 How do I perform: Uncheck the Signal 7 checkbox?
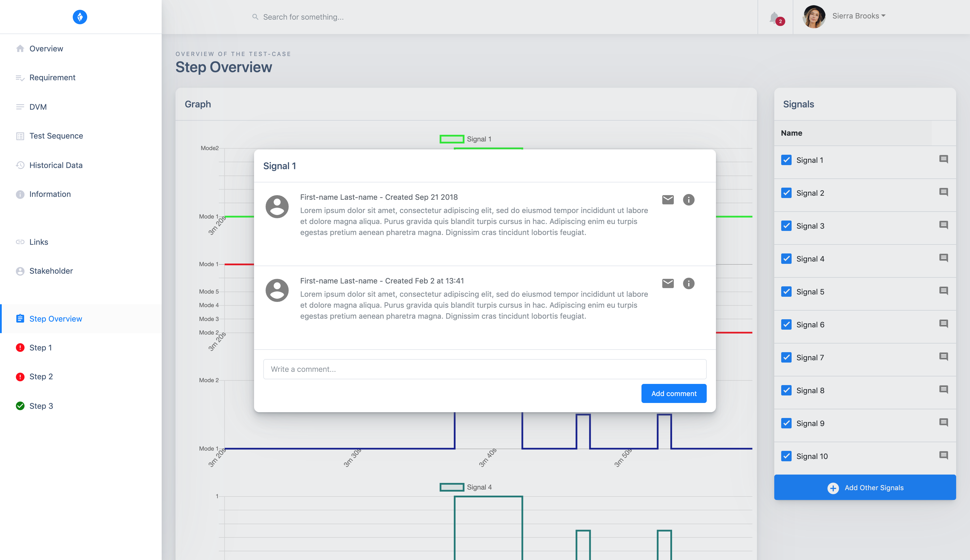click(787, 357)
